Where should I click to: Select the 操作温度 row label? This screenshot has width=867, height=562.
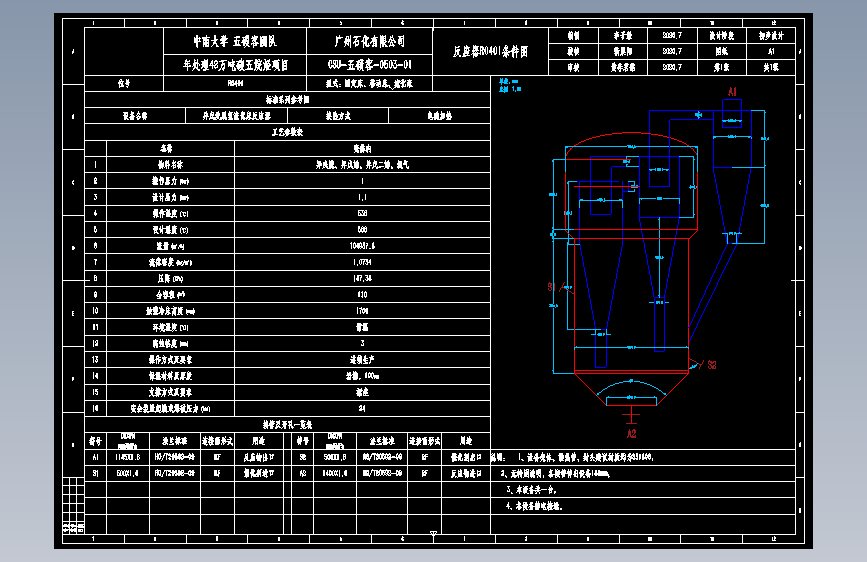coord(170,214)
